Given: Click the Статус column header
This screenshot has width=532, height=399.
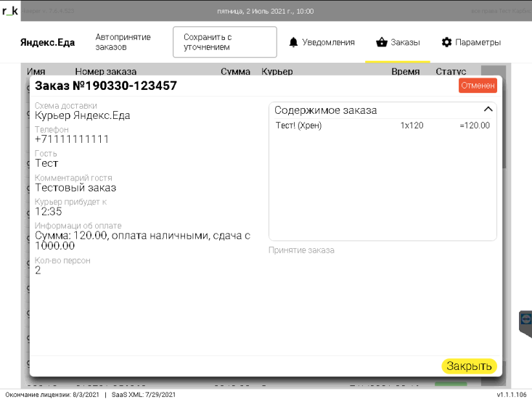Looking at the screenshot, I should (x=451, y=71).
